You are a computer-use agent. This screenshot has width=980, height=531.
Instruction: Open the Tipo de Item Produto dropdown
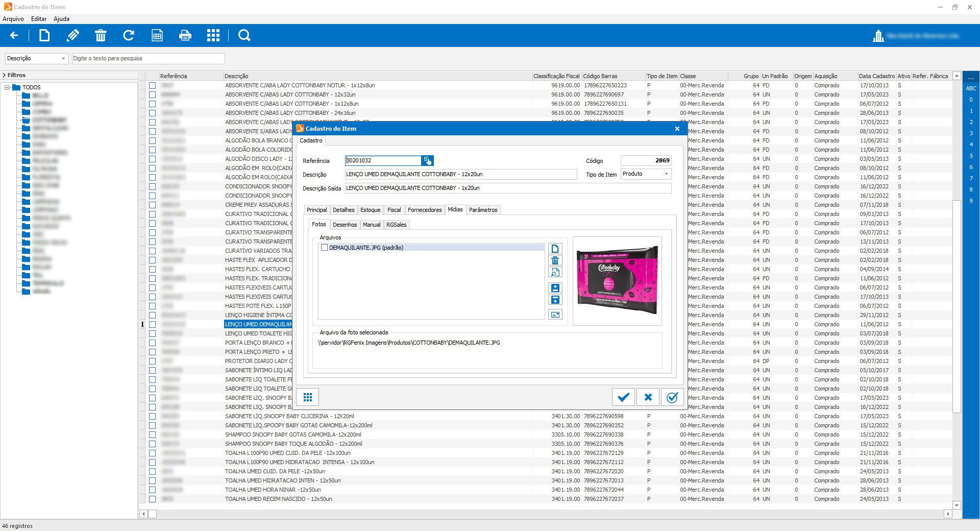tap(666, 174)
